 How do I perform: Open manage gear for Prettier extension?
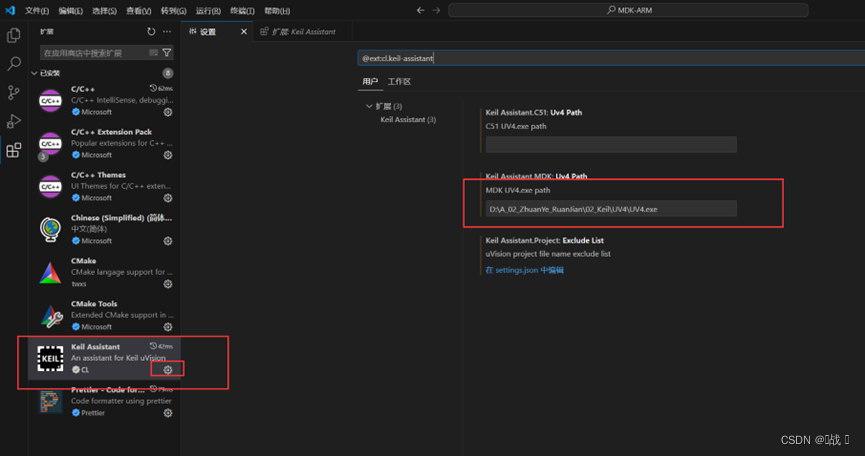pos(168,413)
